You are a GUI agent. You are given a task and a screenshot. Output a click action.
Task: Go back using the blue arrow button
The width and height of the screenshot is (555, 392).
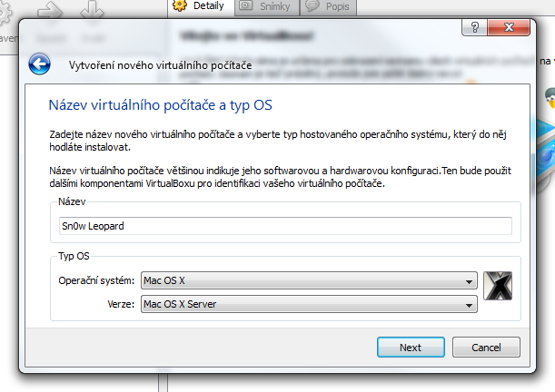pos(39,64)
